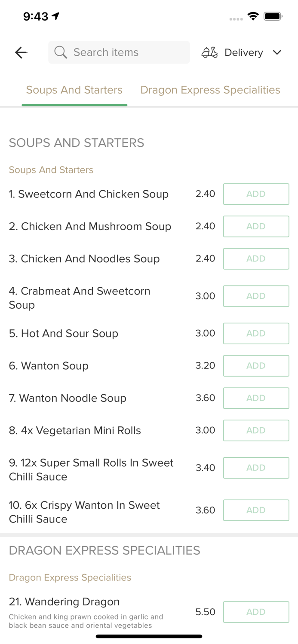Tap the battery status icon

click(273, 16)
